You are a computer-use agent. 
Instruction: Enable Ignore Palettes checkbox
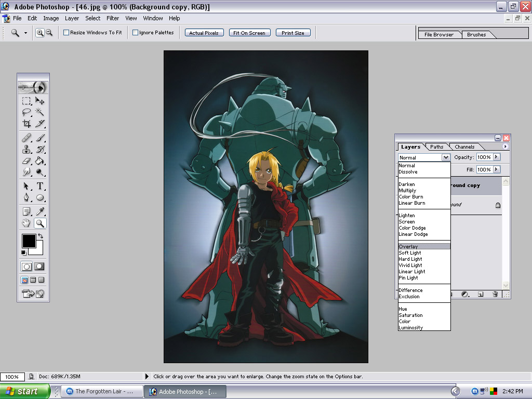point(135,33)
